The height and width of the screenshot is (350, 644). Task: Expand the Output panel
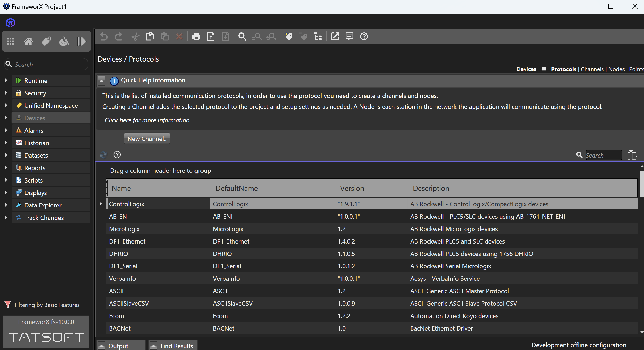[102, 346]
